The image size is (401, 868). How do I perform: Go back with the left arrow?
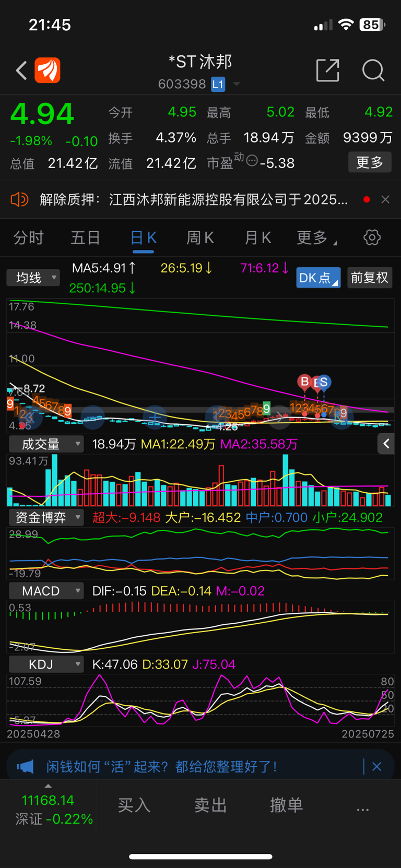[21, 70]
